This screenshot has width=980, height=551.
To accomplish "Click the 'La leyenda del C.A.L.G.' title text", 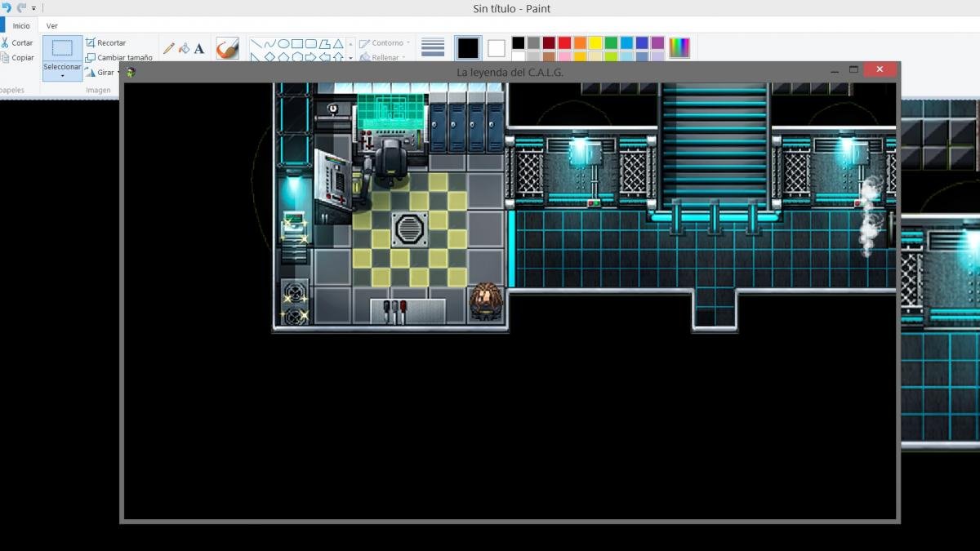I will (510, 72).
